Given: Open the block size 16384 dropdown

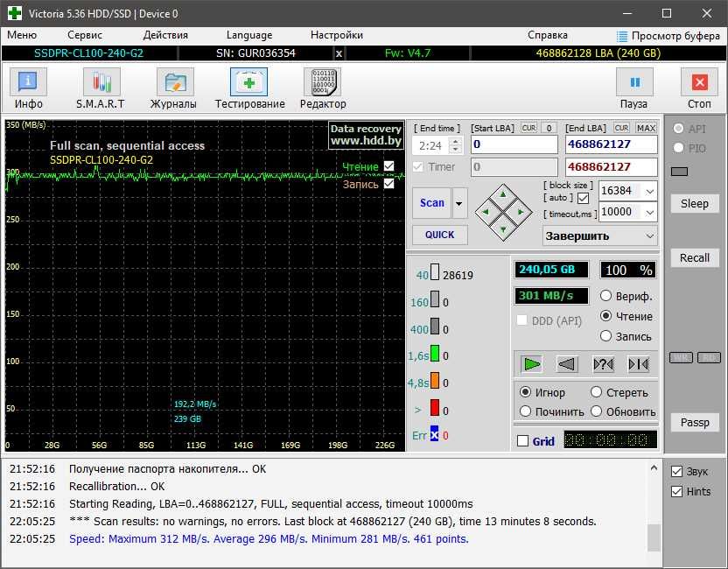Looking at the screenshot, I should [649, 191].
